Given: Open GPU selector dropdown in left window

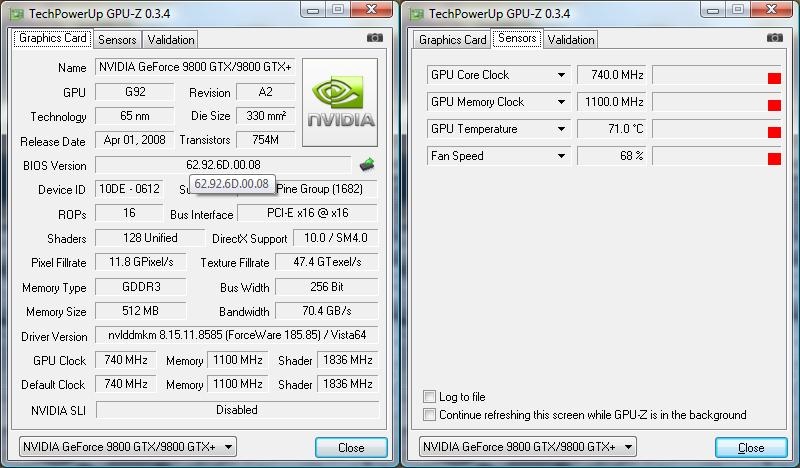Looking at the screenshot, I should tap(128, 447).
